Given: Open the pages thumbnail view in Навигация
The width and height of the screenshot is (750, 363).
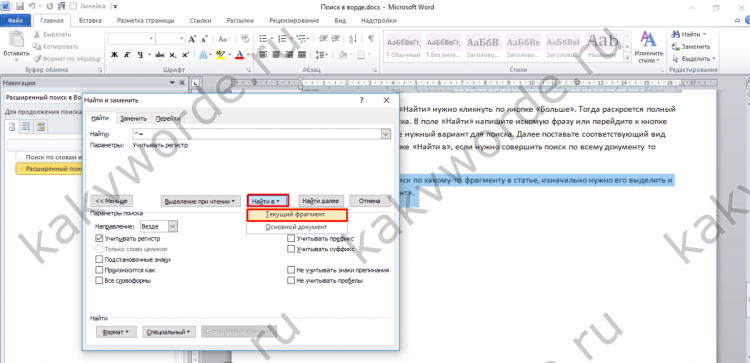Looking at the screenshot, I should coord(26,126).
